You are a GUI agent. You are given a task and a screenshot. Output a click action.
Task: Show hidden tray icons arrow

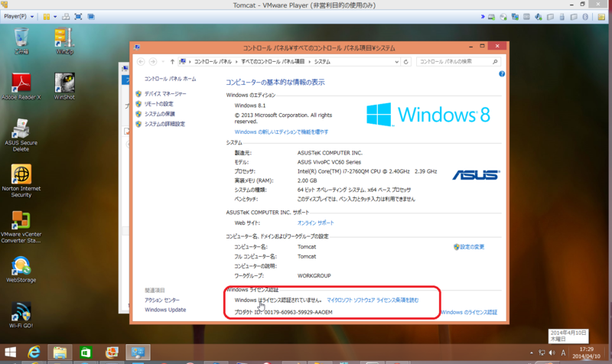point(531,353)
